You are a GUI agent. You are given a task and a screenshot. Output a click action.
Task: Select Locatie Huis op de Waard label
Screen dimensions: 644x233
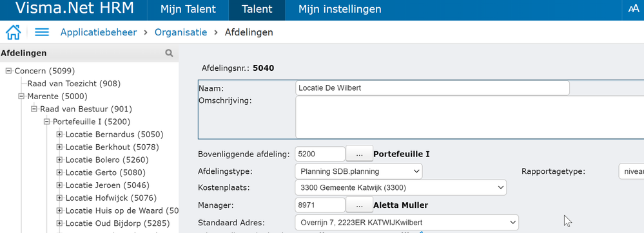point(122,211)
